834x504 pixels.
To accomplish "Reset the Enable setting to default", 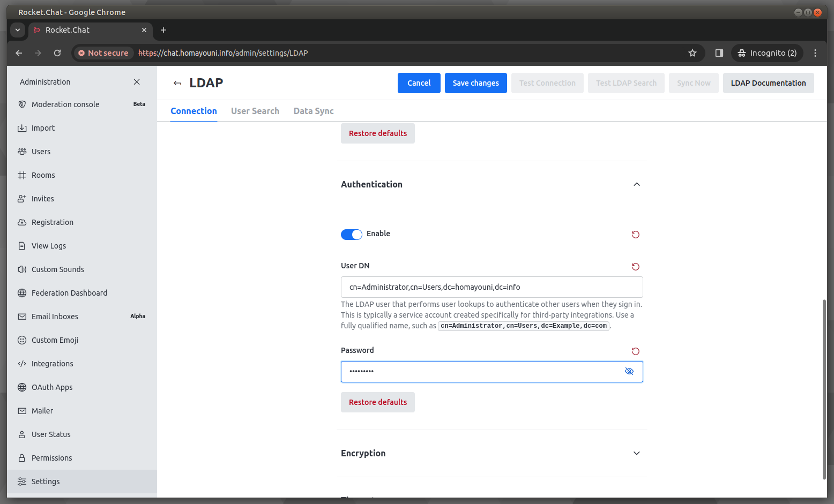I will click(636, 235).
